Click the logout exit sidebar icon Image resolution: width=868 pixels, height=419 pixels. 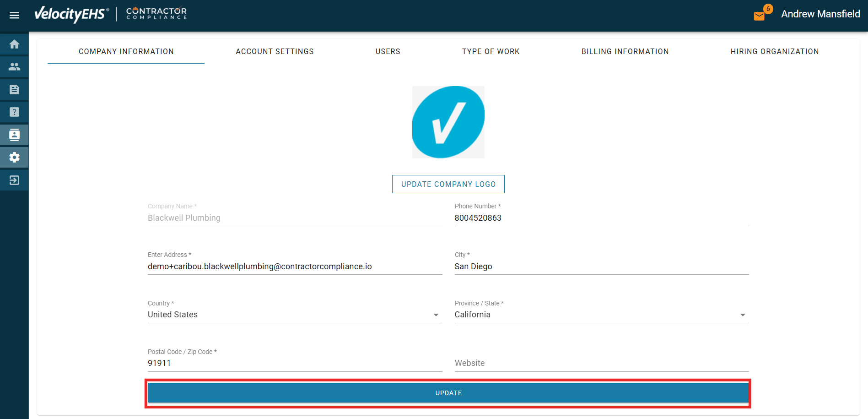(x=14, y=180)
